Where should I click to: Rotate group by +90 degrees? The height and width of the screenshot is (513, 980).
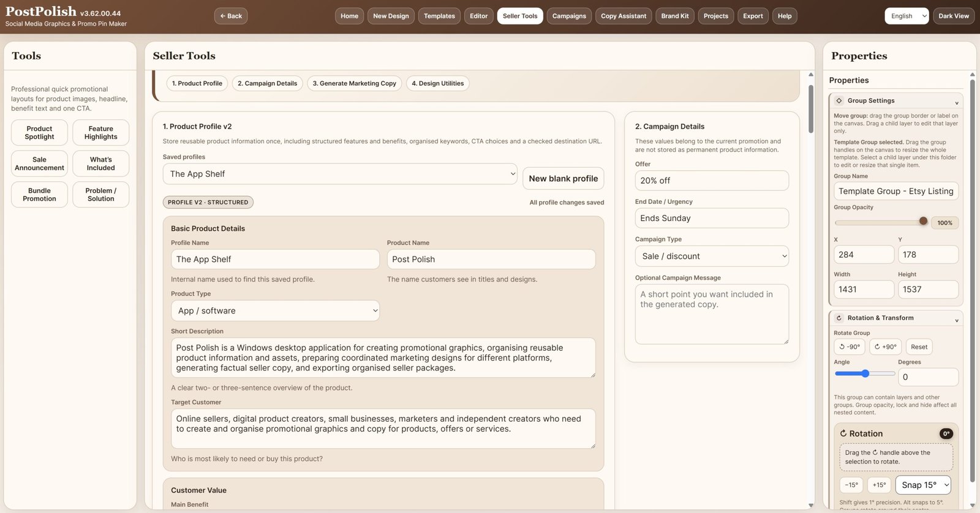point(885,346)
